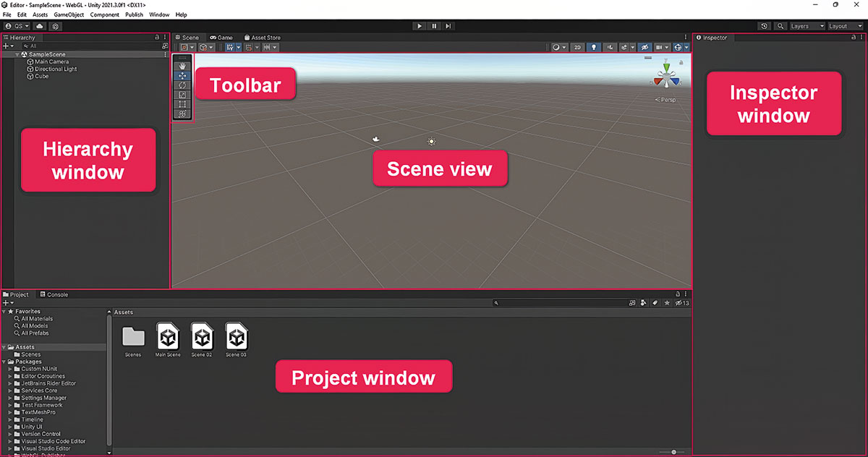Screen dimensions: 868x457
Task: Select the Rotate tool in Scene toolbar
Action: pos(182,85)
